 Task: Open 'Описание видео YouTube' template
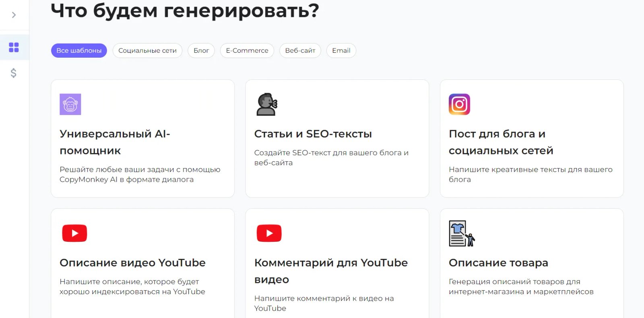(x=132, y=263)
